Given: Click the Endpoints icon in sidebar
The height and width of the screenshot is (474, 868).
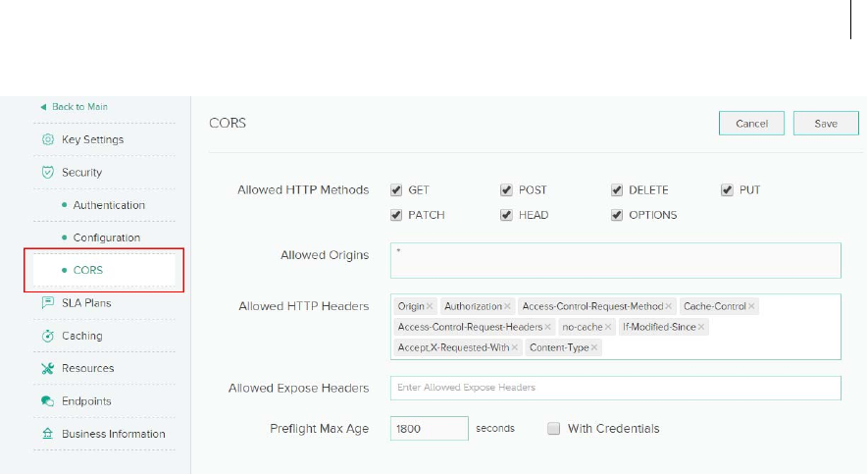Looking at the screenshot, I should [x=47, y=401].
